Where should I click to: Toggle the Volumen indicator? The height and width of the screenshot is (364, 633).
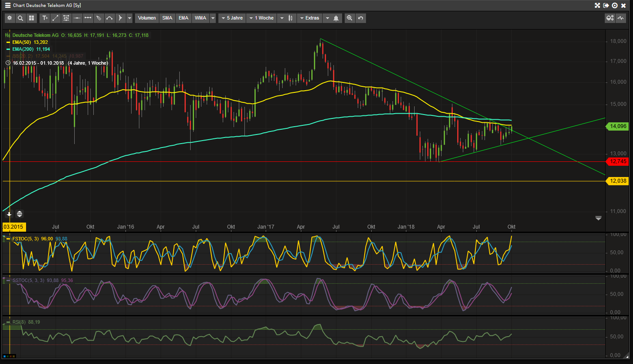tap(147, 18)
